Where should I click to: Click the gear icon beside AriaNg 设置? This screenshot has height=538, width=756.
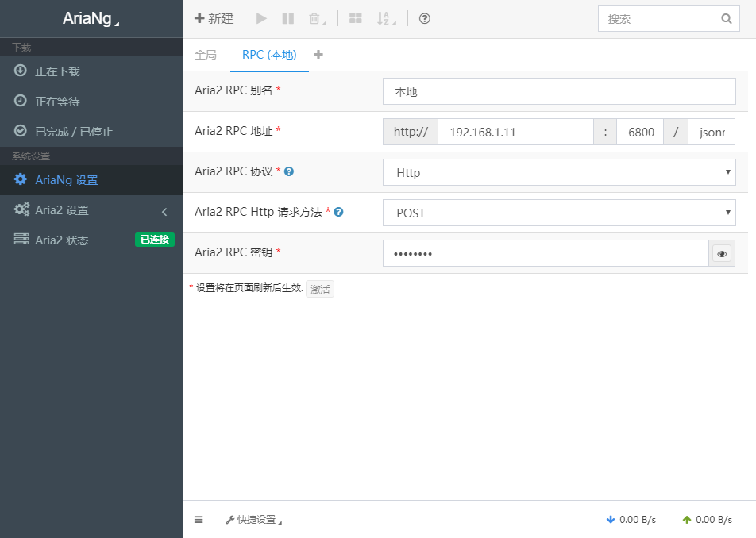point(21,179)
